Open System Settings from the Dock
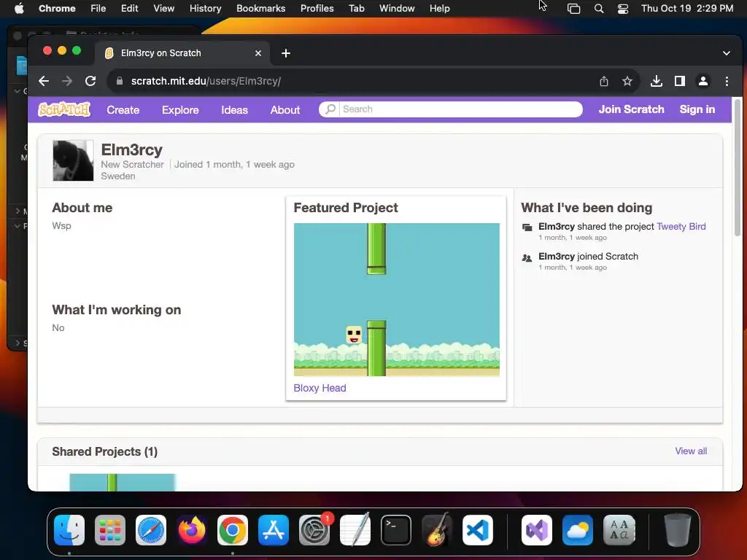 (x=314, y=530)
